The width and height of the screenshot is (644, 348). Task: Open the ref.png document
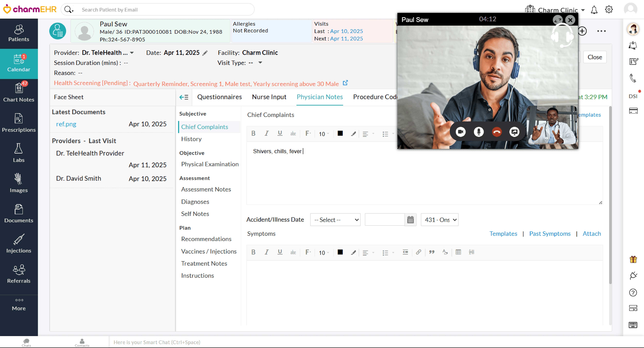(66, 124)
